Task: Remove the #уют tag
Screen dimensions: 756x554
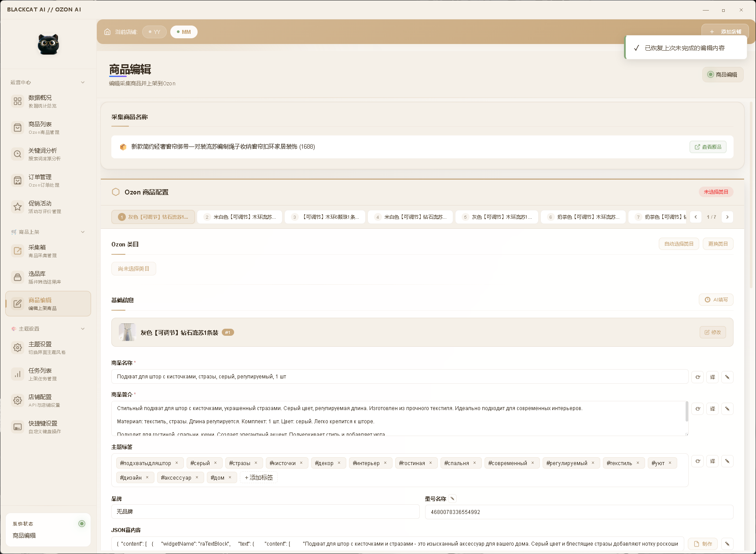Action: (x=670, y=463)
